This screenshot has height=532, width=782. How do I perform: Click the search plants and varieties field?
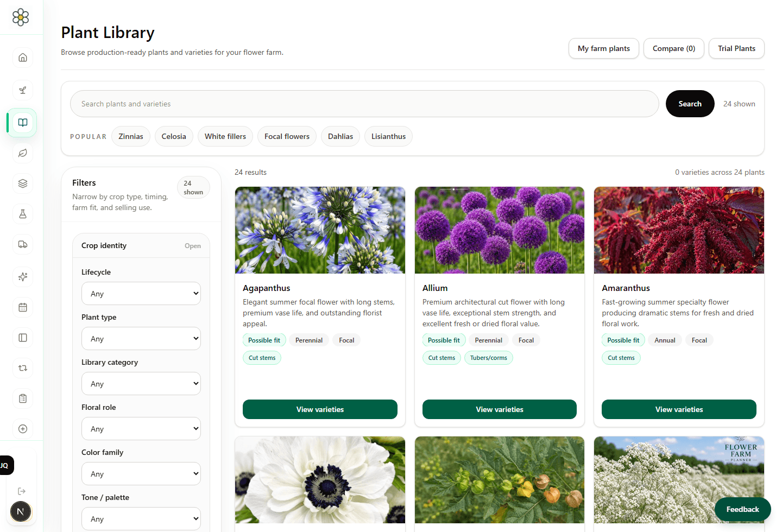[364, 104]
